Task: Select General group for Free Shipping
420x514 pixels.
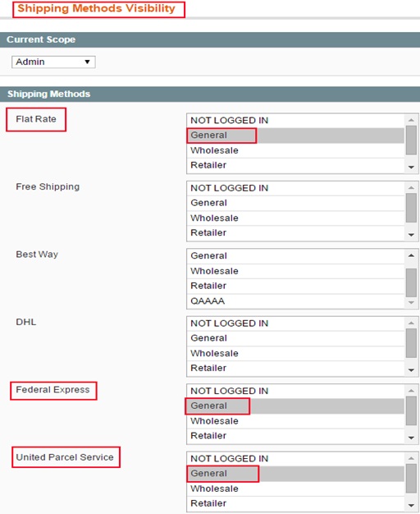Action: click(x=295, y=203)
